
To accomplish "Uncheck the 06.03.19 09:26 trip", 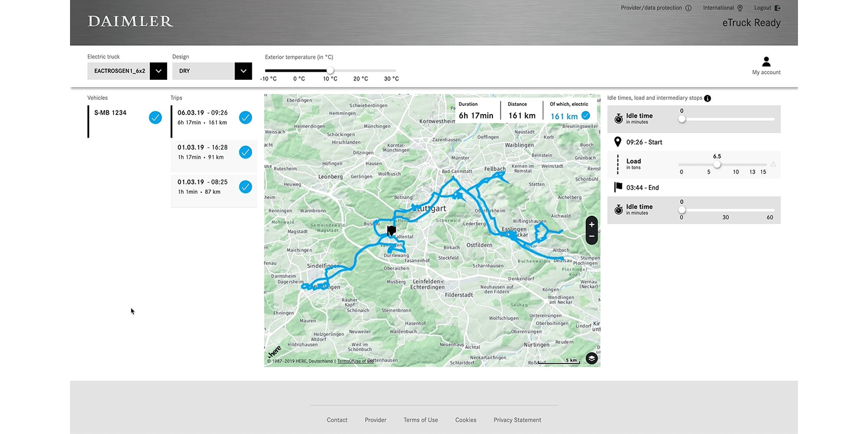I will point(245,117).
